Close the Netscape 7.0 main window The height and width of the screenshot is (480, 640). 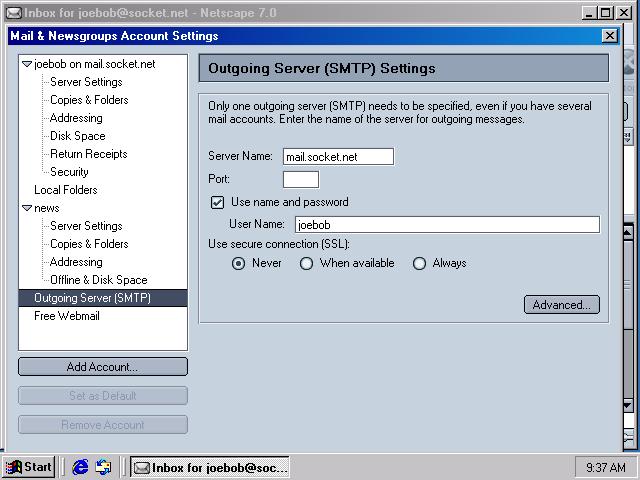(x=624, y=13)
